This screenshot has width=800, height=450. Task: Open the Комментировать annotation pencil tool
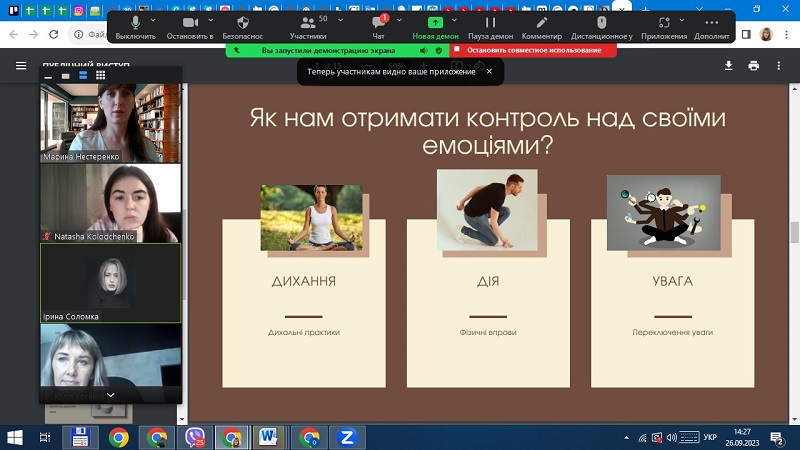541,28
